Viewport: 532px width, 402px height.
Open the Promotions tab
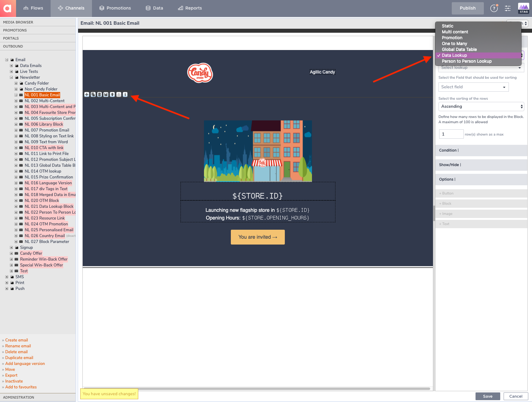[115, 8]
